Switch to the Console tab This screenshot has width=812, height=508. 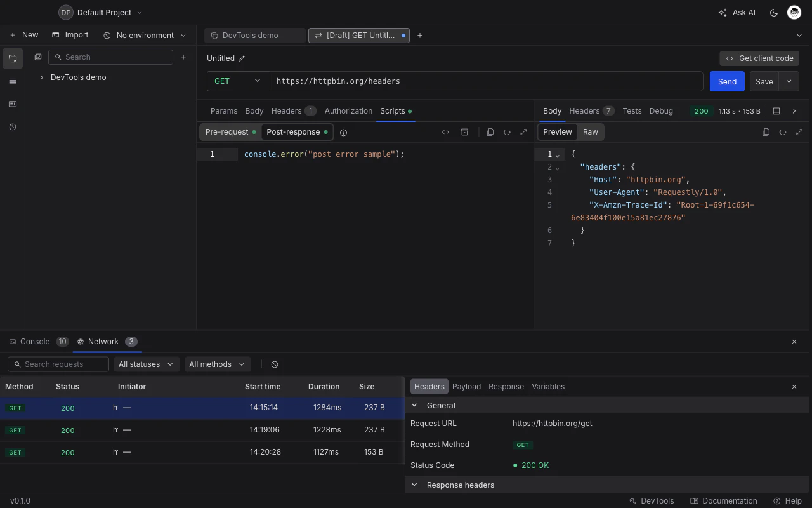pyautogui.click(x=39, y=342)
